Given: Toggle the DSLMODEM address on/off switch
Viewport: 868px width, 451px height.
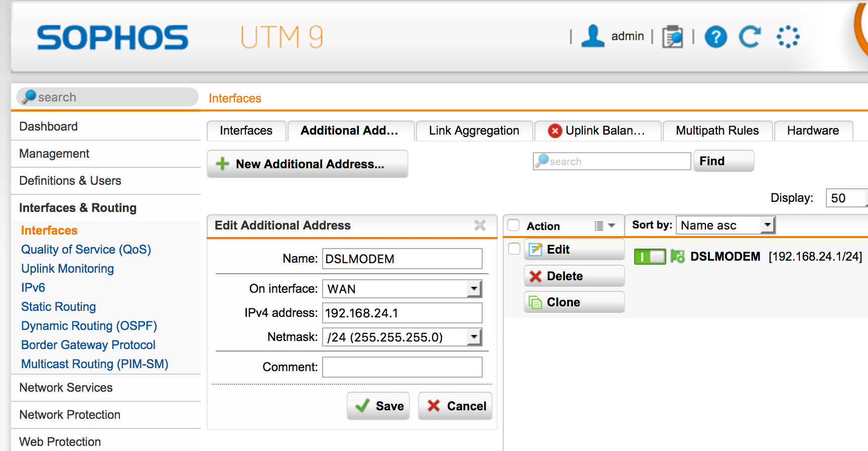Looking at the screenshot, I should 650,257.
